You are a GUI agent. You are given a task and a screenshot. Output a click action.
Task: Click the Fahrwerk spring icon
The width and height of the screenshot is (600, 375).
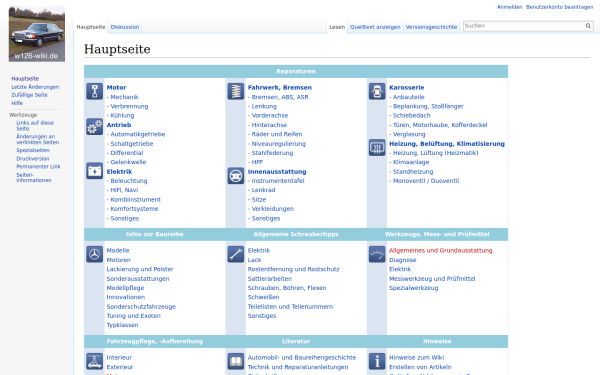[x=236, y=91]
